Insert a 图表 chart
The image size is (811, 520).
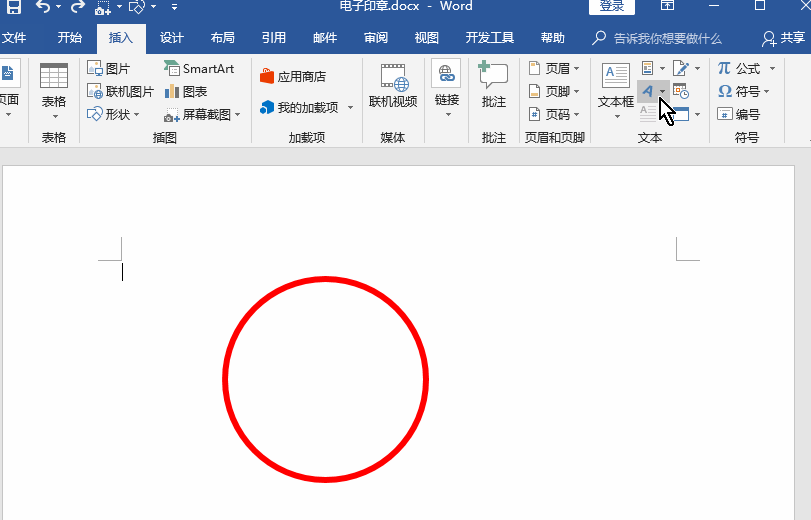[x=186, y=92]
